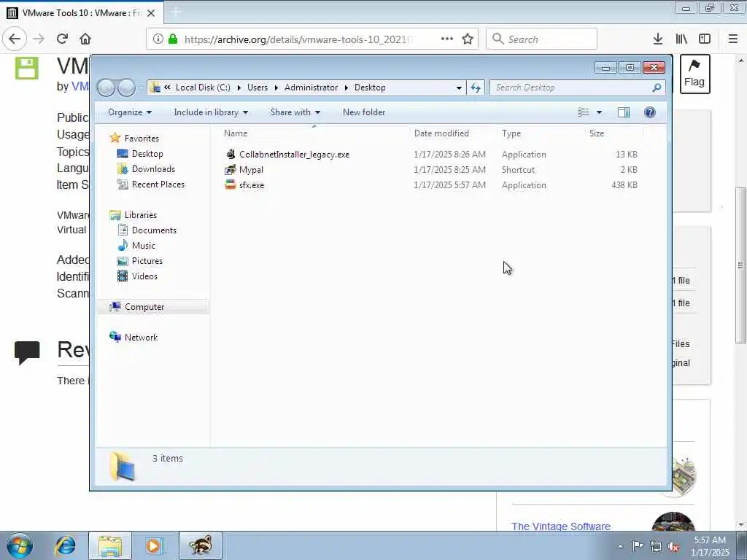Screen dimensions: 747x560
Task: Bookmark this page with the star icon
Action: [468, 39]
